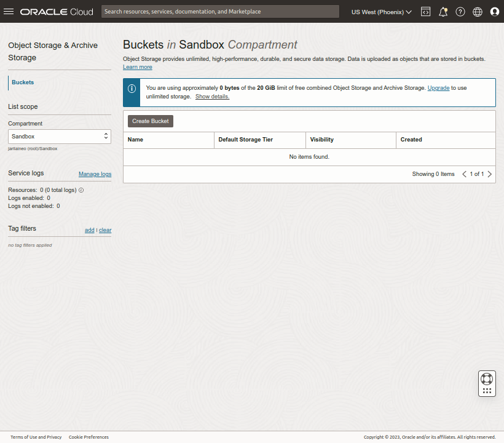Click add under Tag filters
Image resolution: width=504 pixels, height=443 pixels.
click(x=89, y=230)
